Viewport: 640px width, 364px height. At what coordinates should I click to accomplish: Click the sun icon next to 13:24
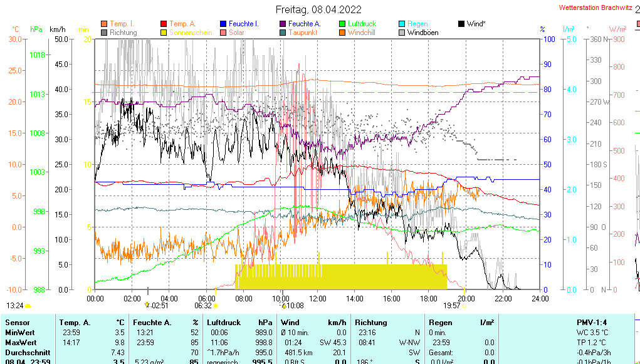pos(28,306)
